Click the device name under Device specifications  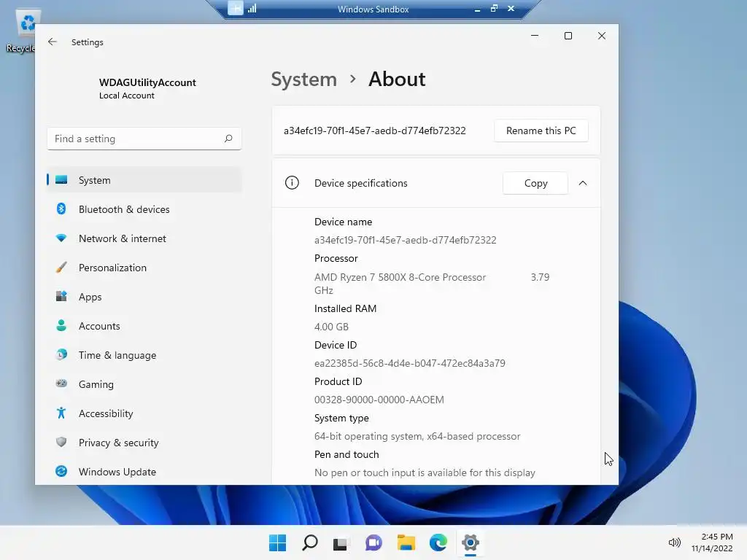point(406,240)
